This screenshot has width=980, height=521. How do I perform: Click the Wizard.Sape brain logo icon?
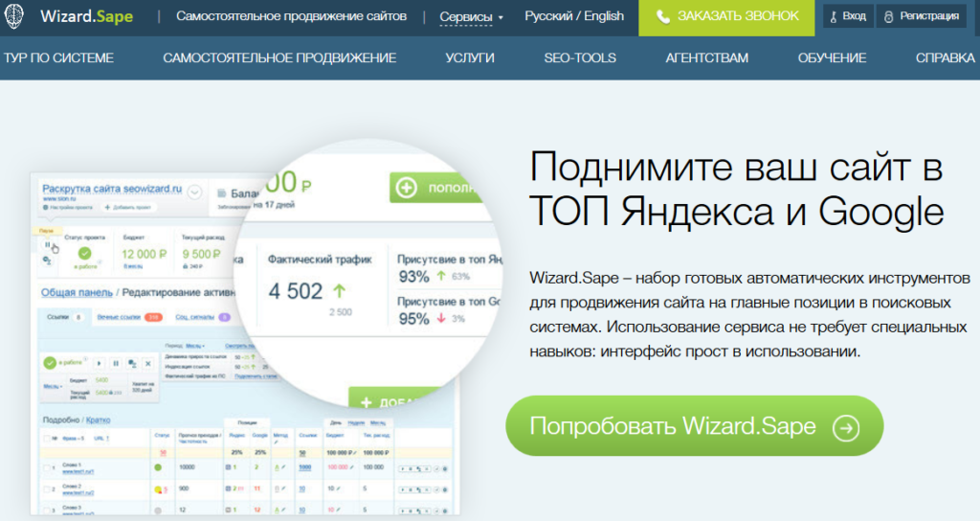[x=13, y=16]
